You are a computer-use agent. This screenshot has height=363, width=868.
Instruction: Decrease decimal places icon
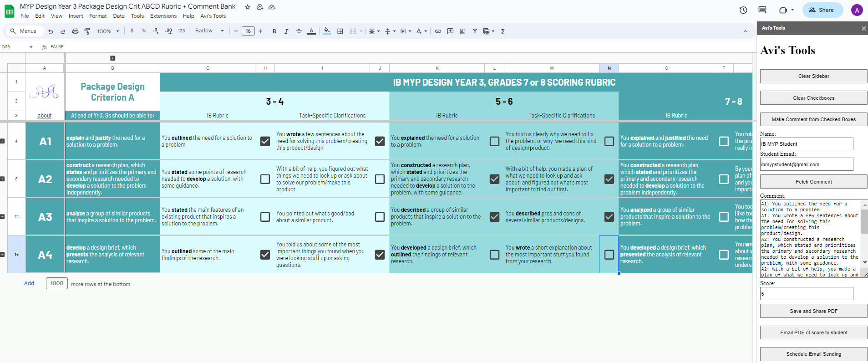pos(156,31)
